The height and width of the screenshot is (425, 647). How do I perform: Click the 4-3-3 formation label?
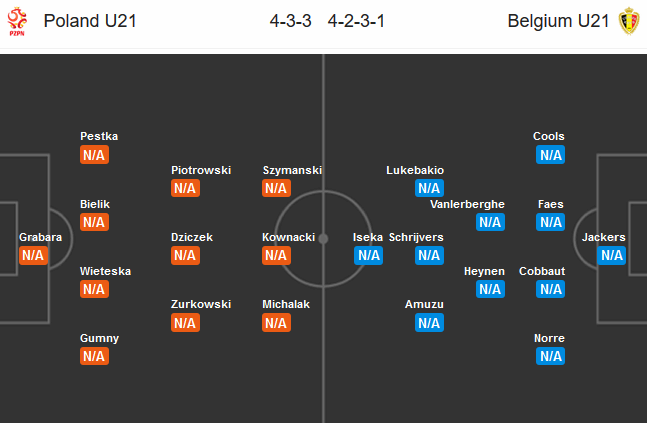coord(290,21)
